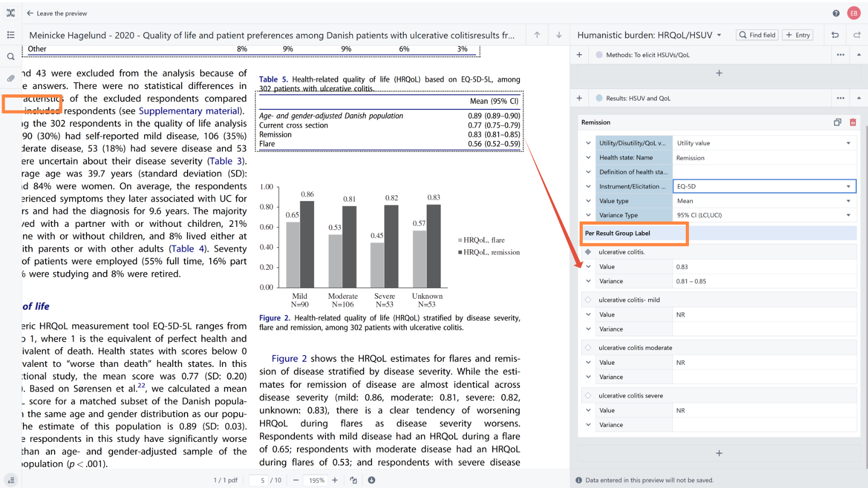
Task: Edit NR value for ulcerative colitis- mild
Action: (764, 315)
